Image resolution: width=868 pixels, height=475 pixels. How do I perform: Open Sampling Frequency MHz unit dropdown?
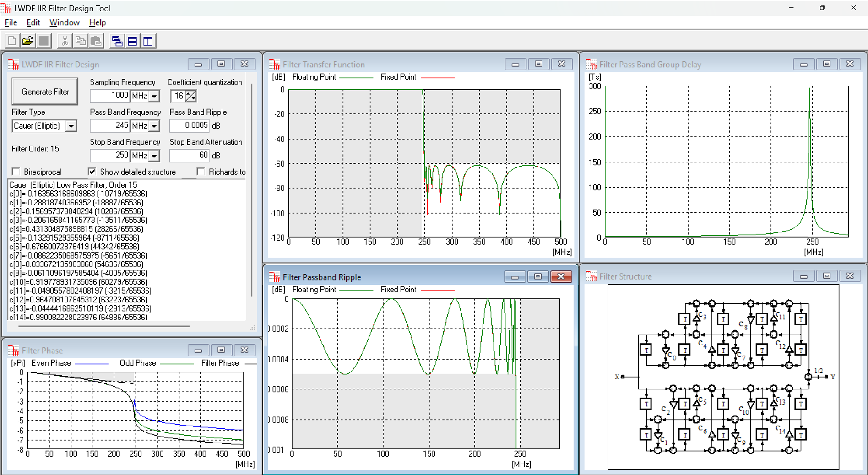point(154,96)
